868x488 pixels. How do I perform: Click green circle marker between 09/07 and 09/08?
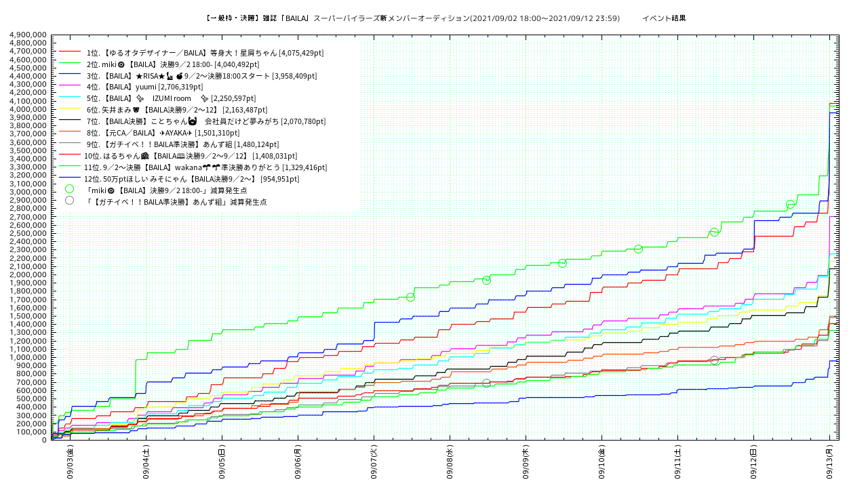point(410,297)
